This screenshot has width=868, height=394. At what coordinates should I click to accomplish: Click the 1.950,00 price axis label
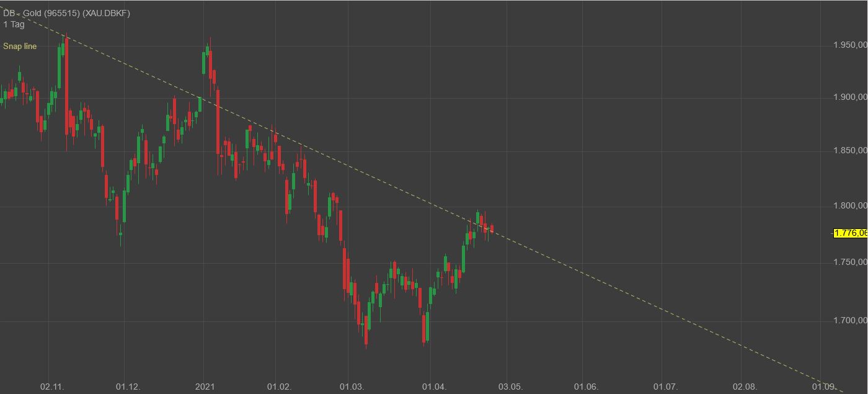pyautogui.click(x=850, y=45)
